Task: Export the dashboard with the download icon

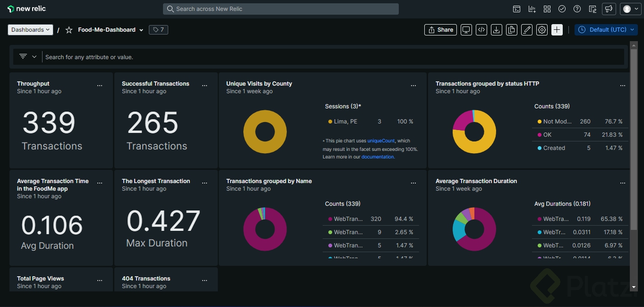Action: pos(497,30)
